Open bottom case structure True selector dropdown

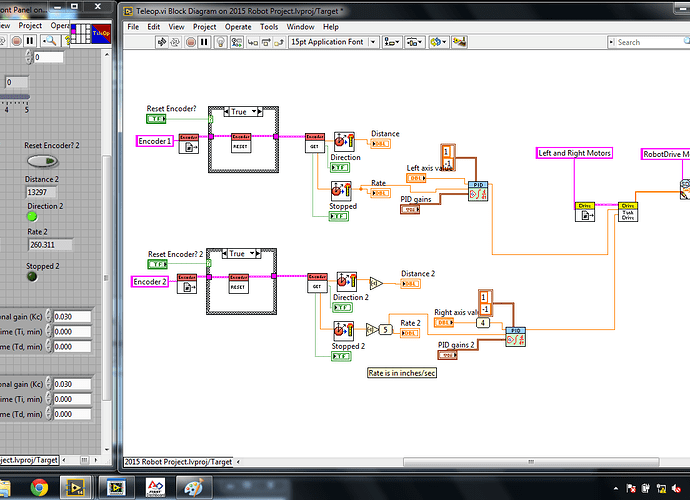252,254
